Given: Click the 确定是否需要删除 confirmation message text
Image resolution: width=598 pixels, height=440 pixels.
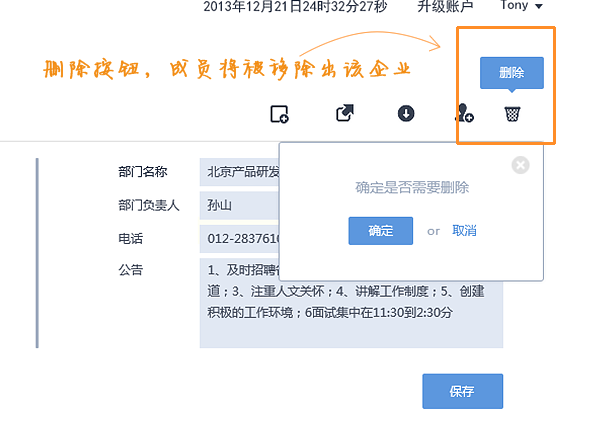Looking at the screenshot, I should tap(412, 188).
